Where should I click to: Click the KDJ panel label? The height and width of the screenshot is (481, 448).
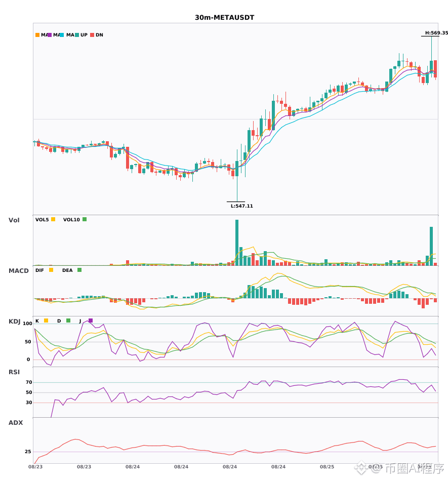point(14,322)
